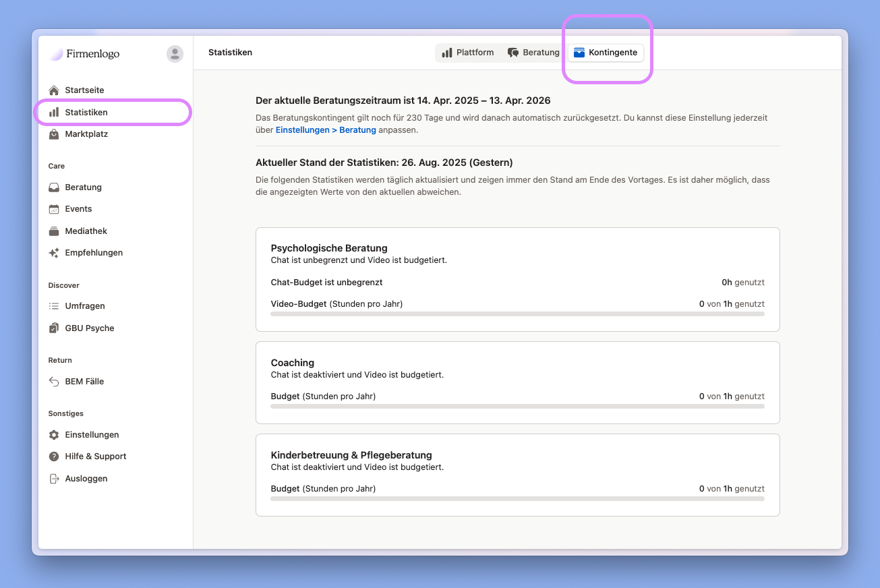This screenshot has height=588, width=880.
Task: Click the BEM Fälle return arrow icon
Action: pyautogui.click(x=54, y=382)
